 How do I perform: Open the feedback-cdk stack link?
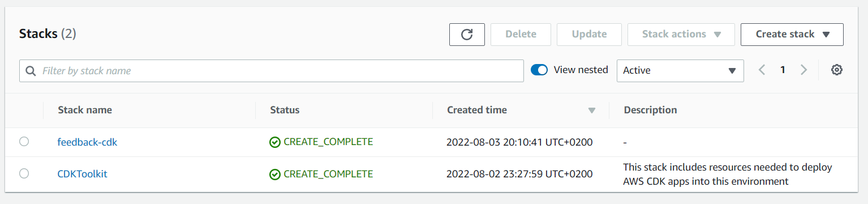[x=87, y=142]
